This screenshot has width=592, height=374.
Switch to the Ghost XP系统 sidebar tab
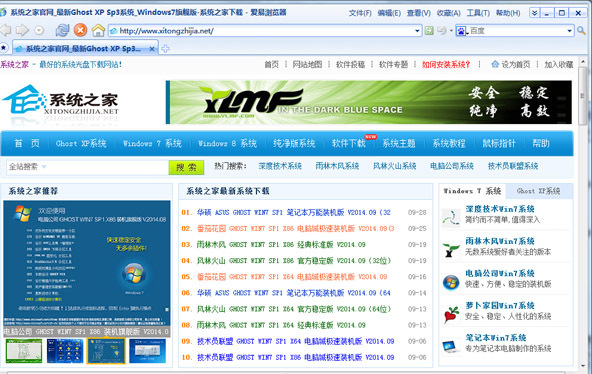[x=538, y=191]
